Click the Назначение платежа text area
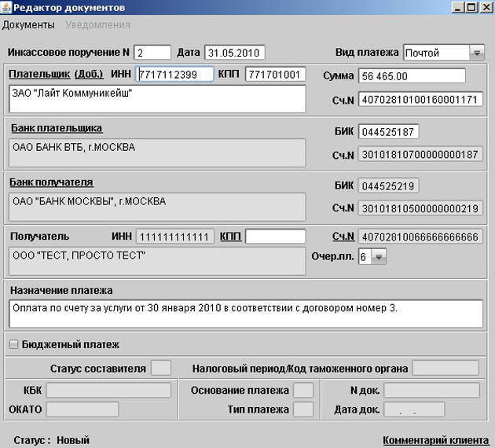Image resolution: width=495 pixels, height=448 pixels. point(246,314)
